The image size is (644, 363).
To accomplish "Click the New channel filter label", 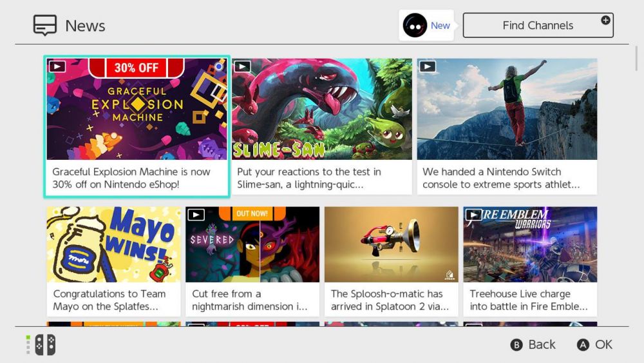I will [440, 26].
